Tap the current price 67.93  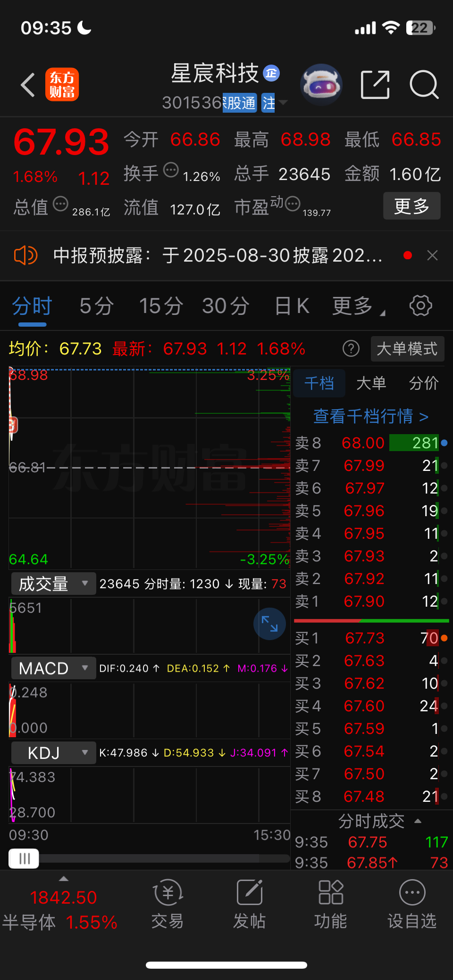point(61,142)
